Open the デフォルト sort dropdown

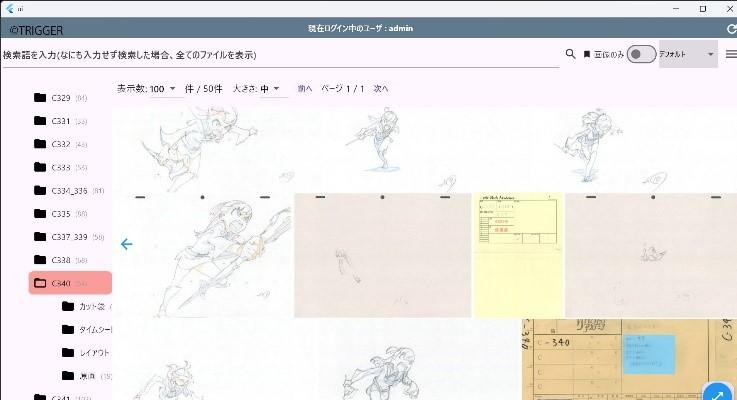click(688, 54)
